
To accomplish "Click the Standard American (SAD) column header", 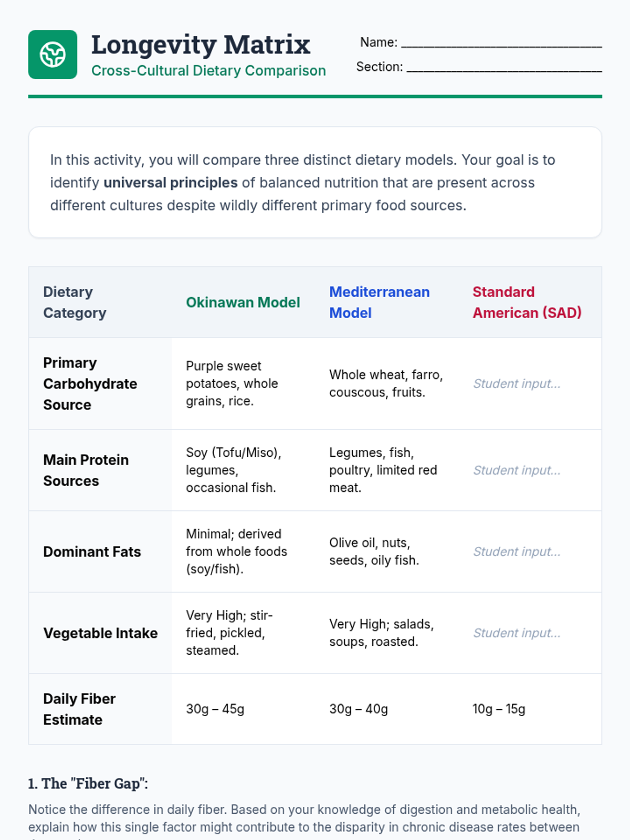I will (527, 302).
